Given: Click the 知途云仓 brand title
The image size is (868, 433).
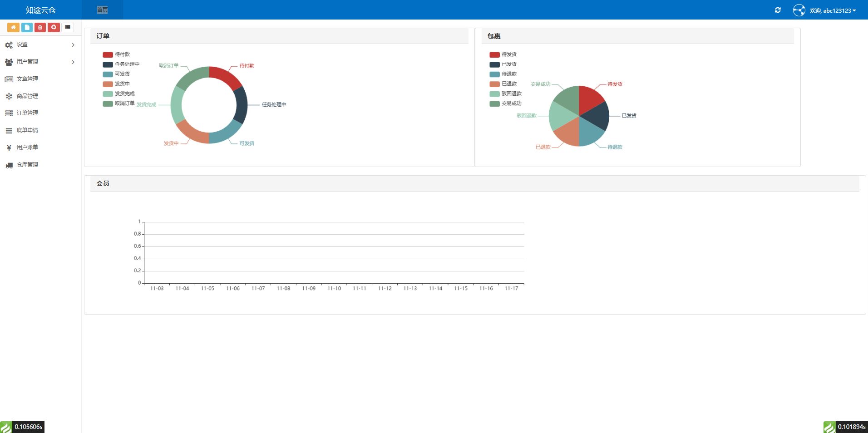Looking at the screenshot, I should [x=40, y=10].
